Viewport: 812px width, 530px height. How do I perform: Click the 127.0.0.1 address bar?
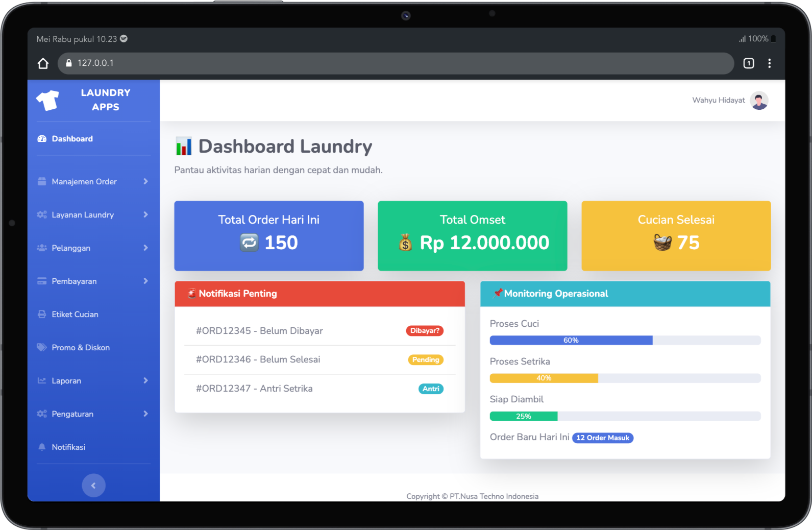coord(396,63)
